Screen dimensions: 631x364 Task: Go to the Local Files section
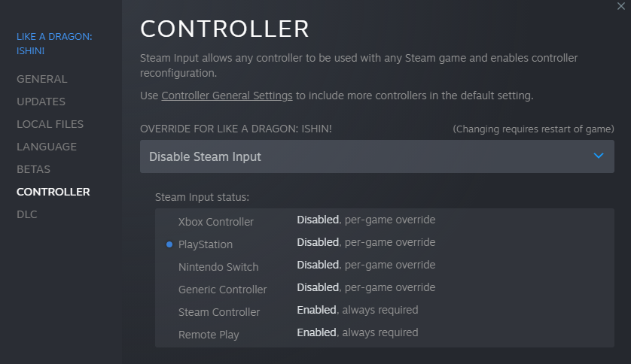(x=50, y=124)
